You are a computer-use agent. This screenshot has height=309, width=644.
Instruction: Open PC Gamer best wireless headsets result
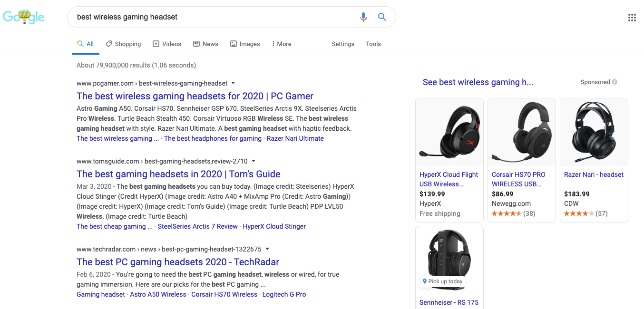pyautogui.click(x=195, y=96)
